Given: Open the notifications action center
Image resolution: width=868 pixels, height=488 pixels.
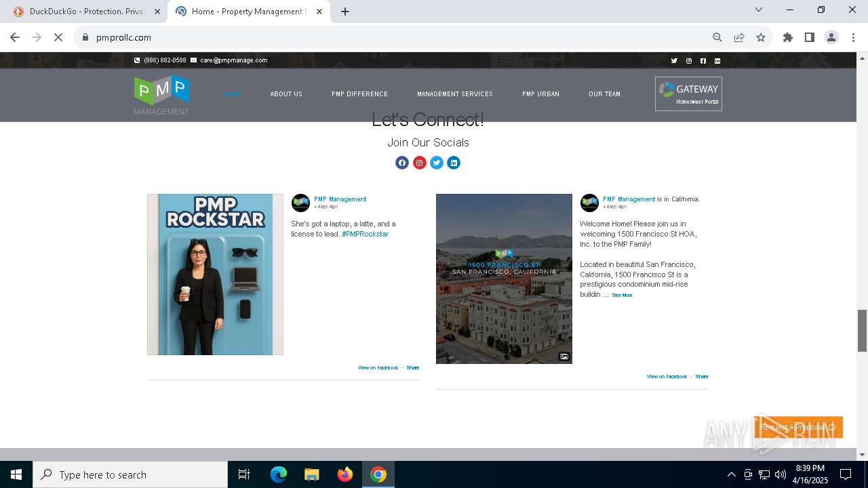Looking at the screenshot, I should click(x=846, y=474).
